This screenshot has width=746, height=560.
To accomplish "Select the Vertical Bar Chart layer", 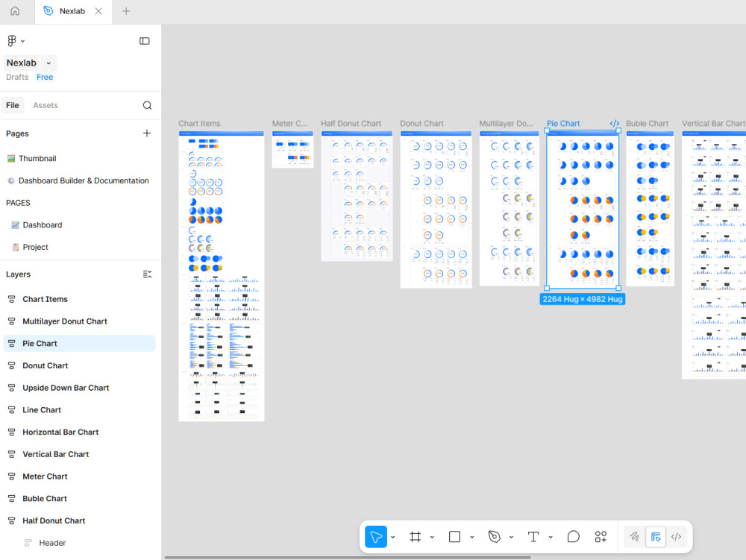I will pyautogui.click(x=79, y=454).
